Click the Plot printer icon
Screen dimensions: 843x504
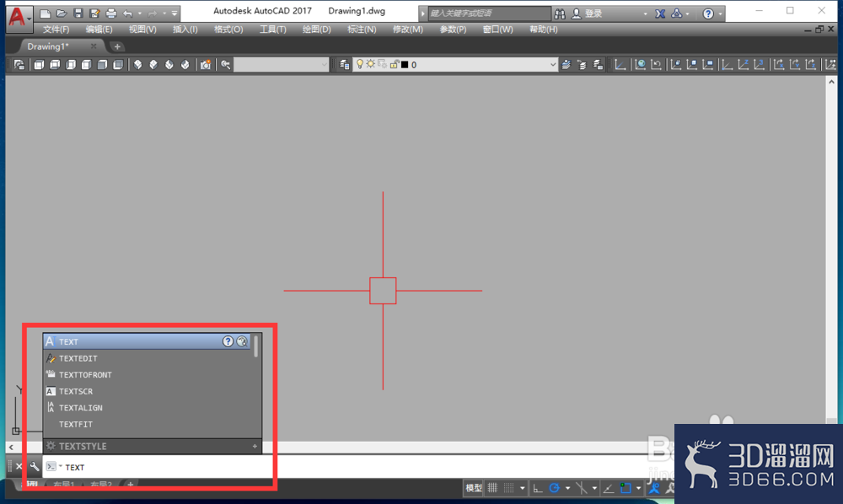pyautogui.click(x=111, y=13)
